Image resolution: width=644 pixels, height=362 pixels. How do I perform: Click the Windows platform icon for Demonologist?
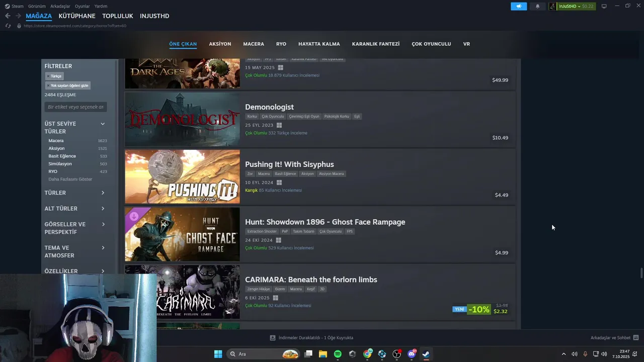[279, 125]
